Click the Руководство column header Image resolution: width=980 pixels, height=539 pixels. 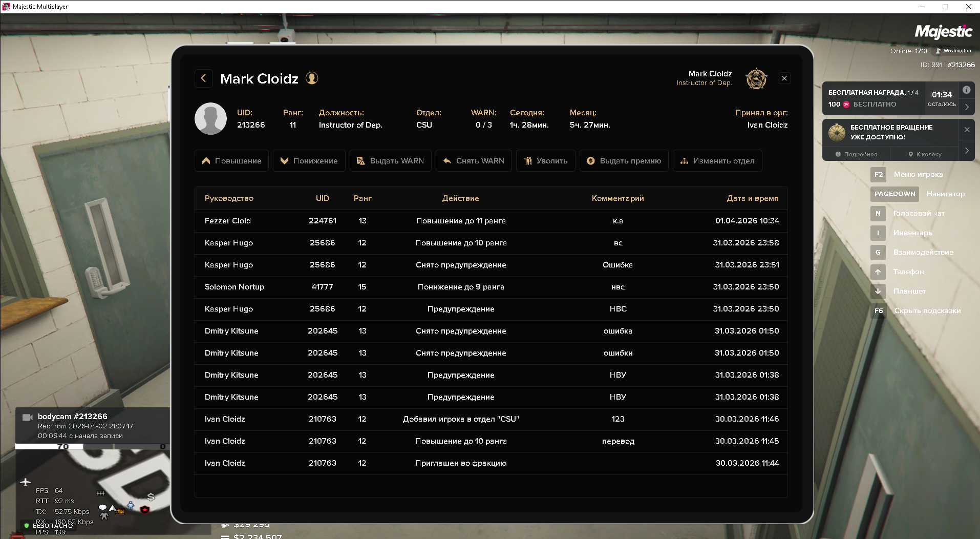[x=229, y=198]
